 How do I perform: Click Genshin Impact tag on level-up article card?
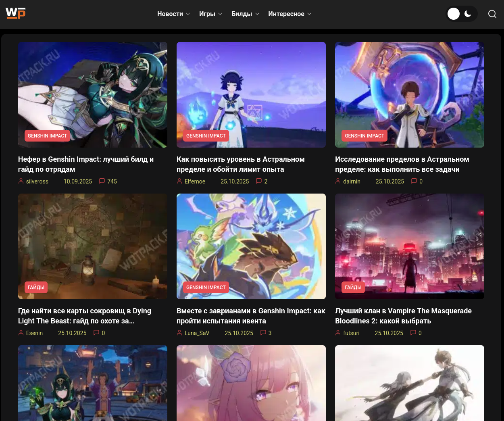(206, 136)
